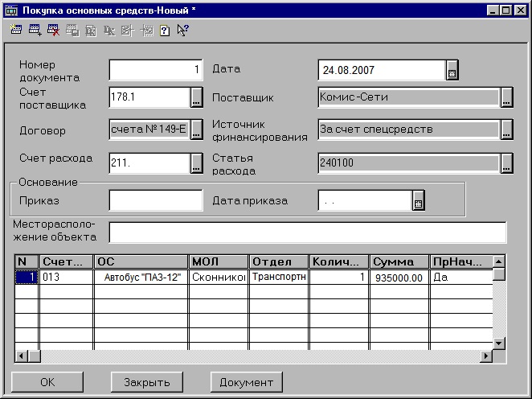Click the delete row icon with red X
The width and height of the screenshot is (532, 399).
[53, 31]
